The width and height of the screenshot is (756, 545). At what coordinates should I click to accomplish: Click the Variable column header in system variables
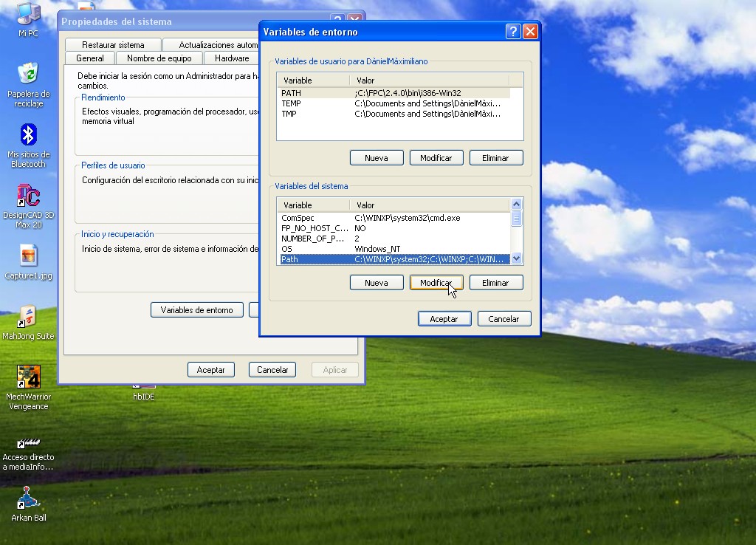pyautogui.click(x=313, y=205)
